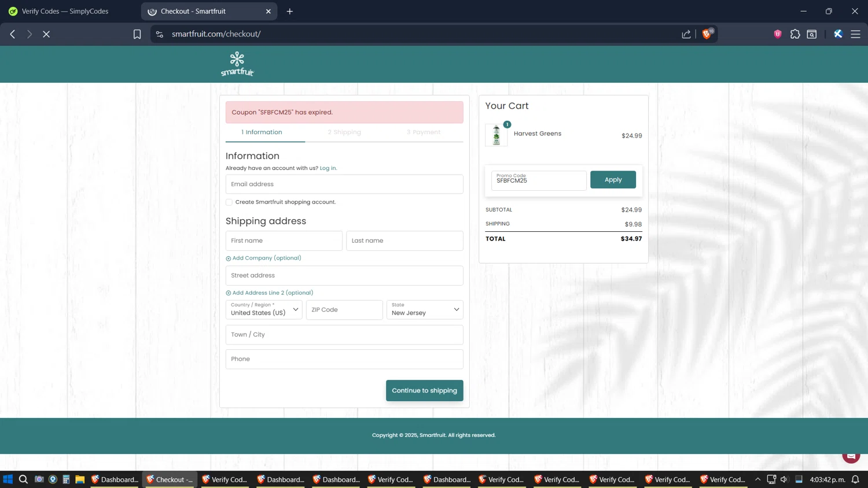Open Windows Start menu

tap(8, 479)
